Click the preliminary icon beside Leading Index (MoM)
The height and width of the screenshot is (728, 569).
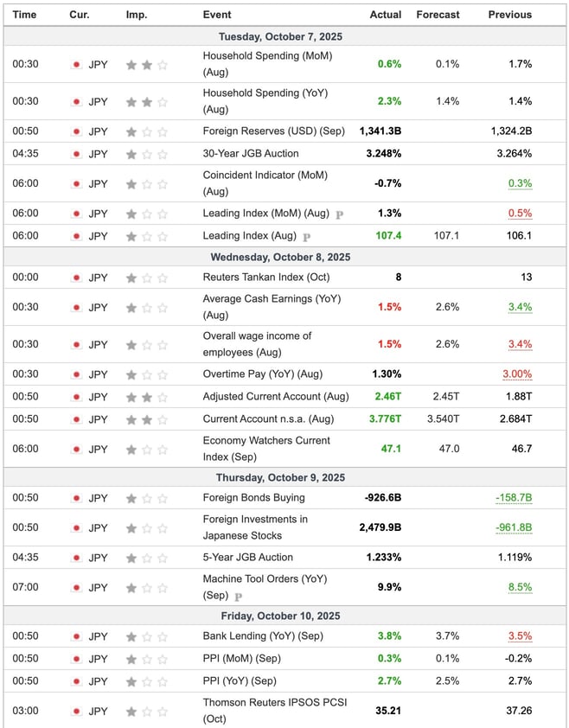click(339, 214)
